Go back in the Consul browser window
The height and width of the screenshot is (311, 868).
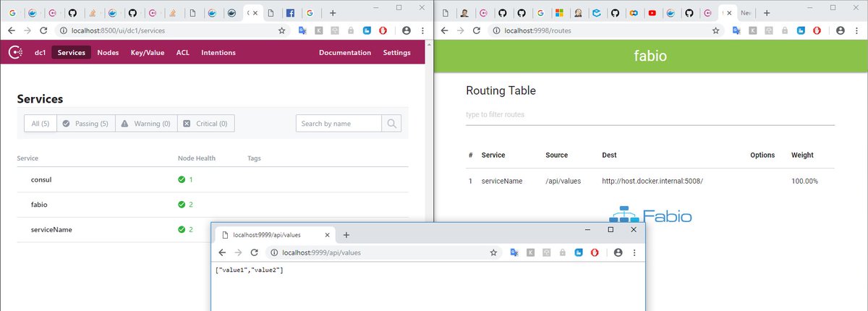click(10, 31)
